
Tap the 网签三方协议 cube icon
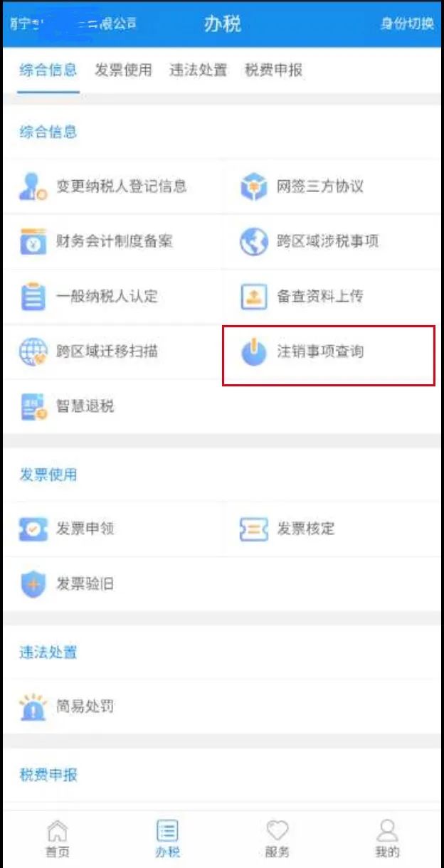[x=253, y=186]
